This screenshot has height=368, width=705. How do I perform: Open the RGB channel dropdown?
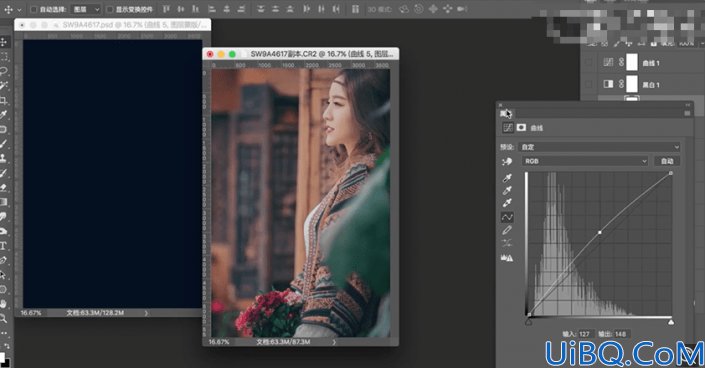coord(585,161)
